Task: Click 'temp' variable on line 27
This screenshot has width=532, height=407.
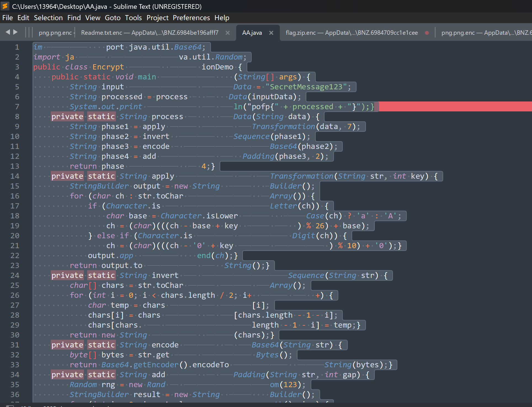Action: [120, 305]
